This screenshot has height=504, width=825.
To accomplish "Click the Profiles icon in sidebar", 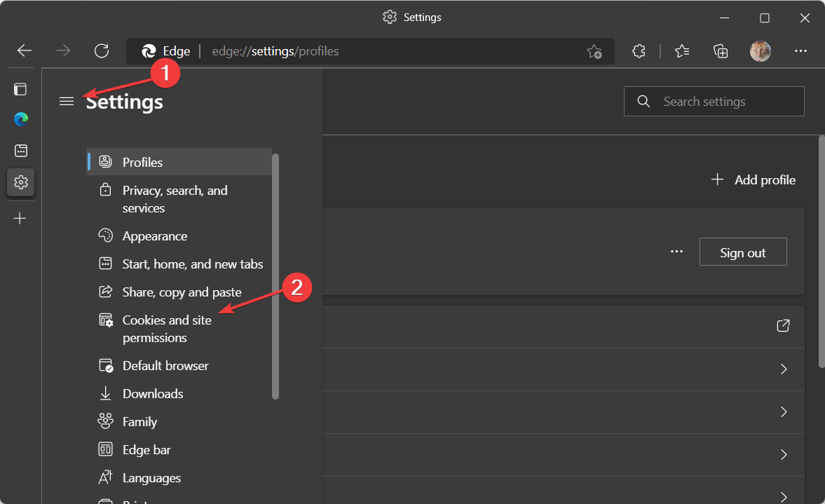I will click(x=105, y=161).
